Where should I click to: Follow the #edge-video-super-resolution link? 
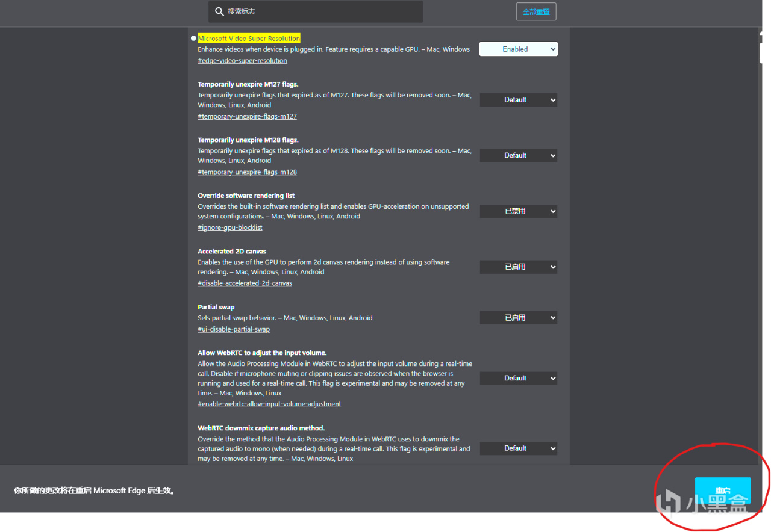pyautogui.click(x=242, y=61)
